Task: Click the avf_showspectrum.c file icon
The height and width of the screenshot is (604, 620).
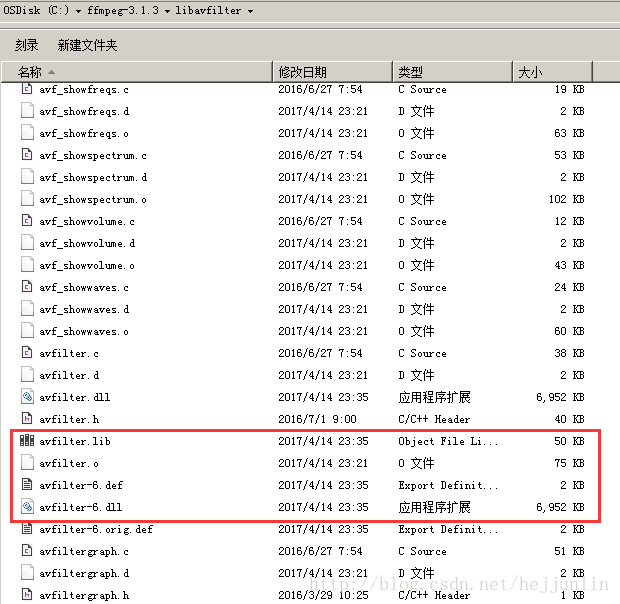Action: point(27,155)
